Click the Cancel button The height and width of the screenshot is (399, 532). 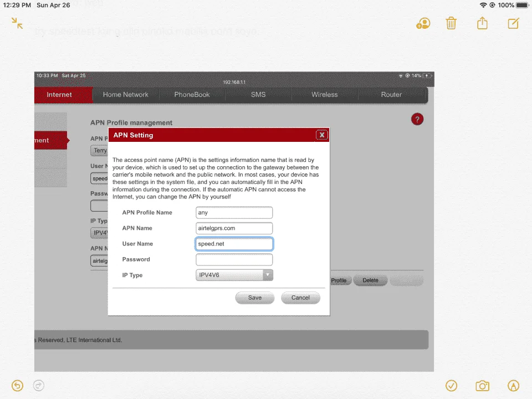[x=300, y=298]
